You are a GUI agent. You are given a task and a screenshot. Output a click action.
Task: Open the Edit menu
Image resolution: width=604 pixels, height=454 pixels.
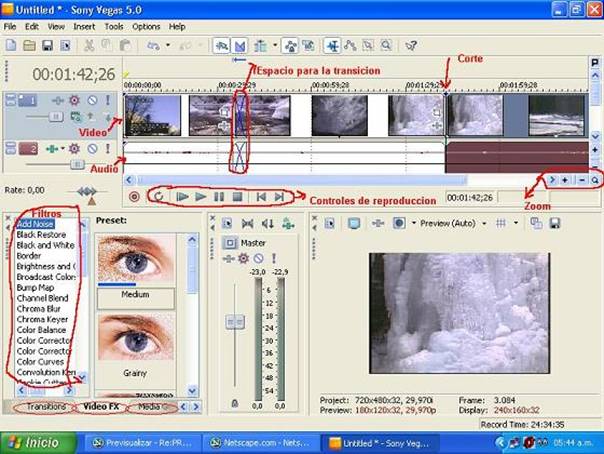click(32, 27)
